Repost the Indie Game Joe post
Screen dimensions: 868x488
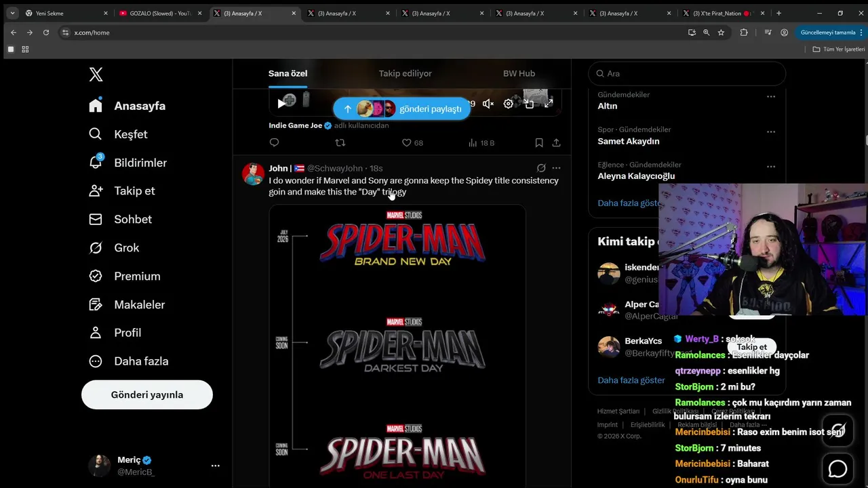(340, 142)
